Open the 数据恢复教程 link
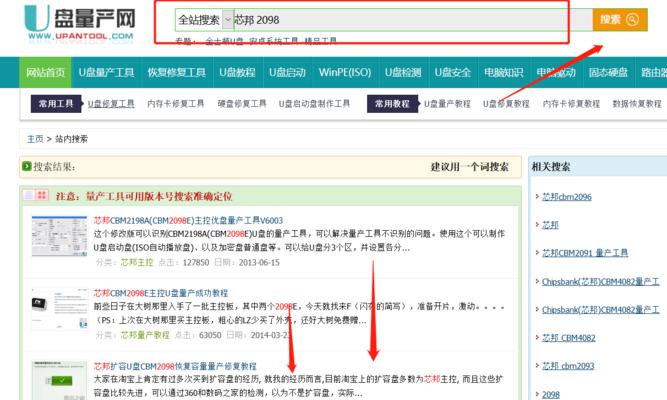 (637, 103)
